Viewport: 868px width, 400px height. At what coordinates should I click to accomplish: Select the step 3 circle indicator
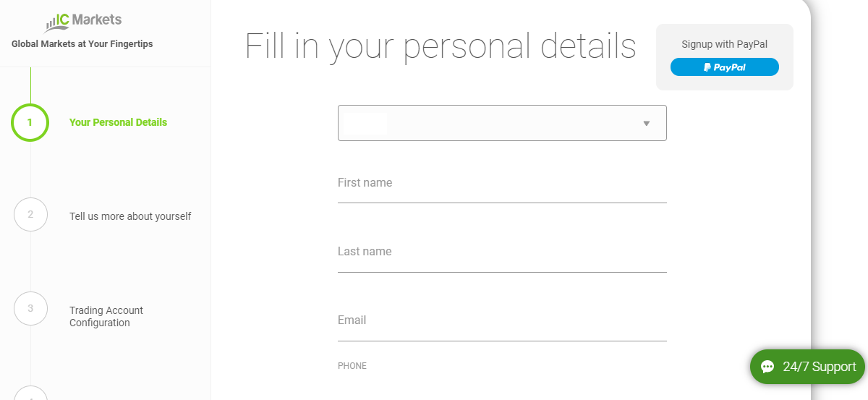[x=30, y=308]
